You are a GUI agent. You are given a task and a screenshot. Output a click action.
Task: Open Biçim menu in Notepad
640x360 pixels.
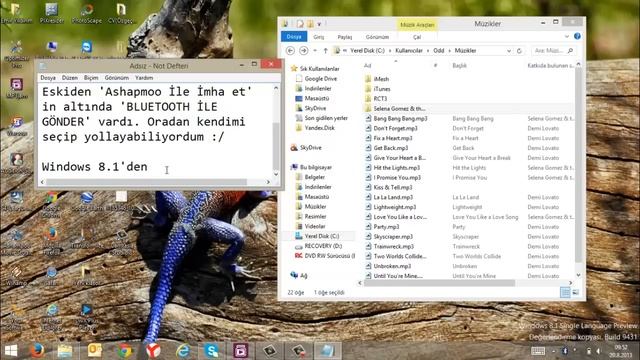(91, 78)
